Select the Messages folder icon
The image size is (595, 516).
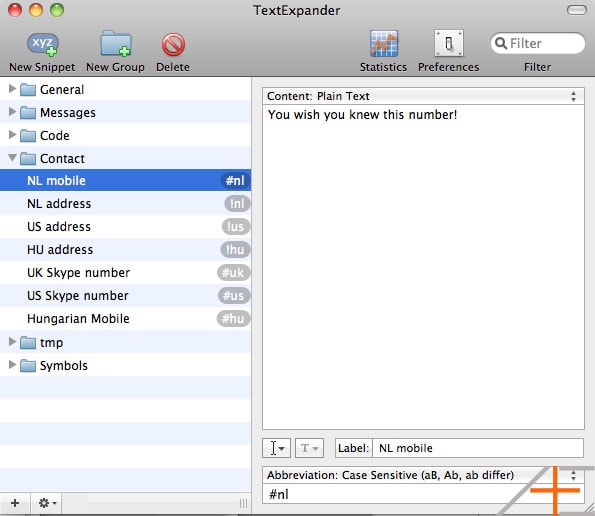click(28, 113)
